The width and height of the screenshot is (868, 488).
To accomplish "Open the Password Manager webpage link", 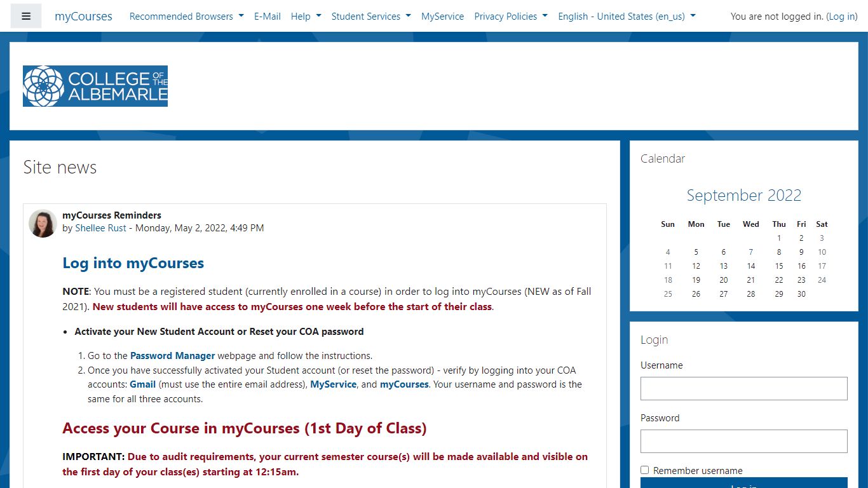I will tap(173, 355).
